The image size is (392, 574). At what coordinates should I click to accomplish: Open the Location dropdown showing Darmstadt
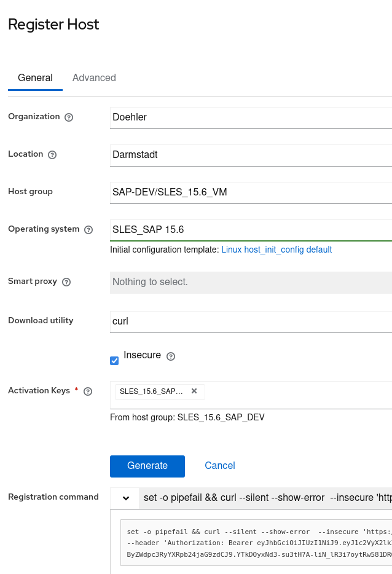(x=251, y=155)
